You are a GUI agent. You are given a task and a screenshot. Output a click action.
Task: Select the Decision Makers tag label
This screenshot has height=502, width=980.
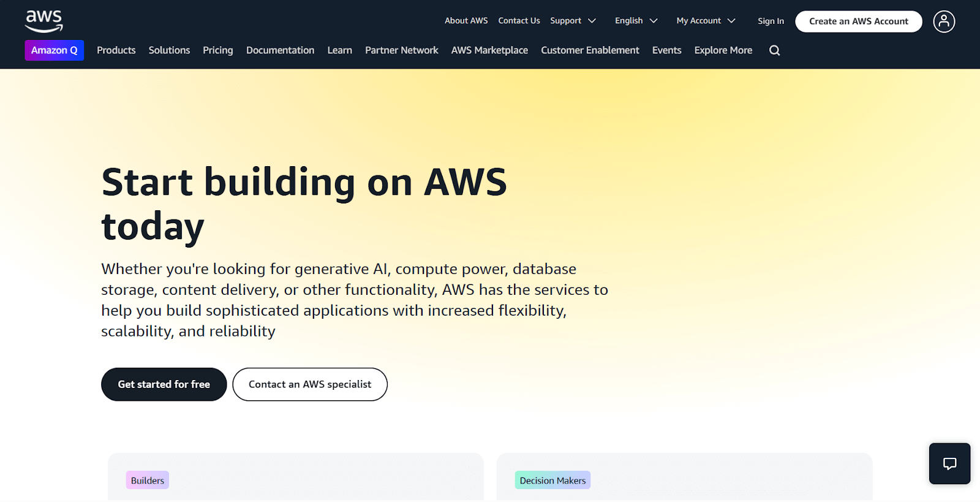click(x=552, y=481)
